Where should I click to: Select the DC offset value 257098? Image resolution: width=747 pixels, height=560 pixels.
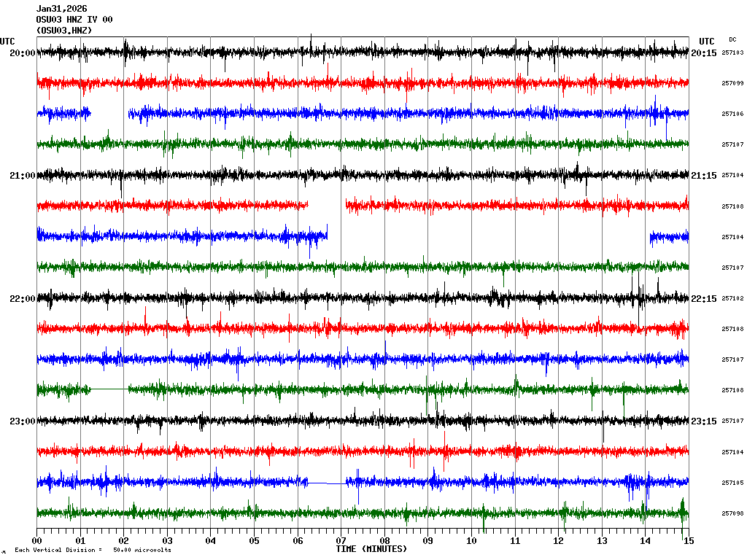[x=732, y=513]
